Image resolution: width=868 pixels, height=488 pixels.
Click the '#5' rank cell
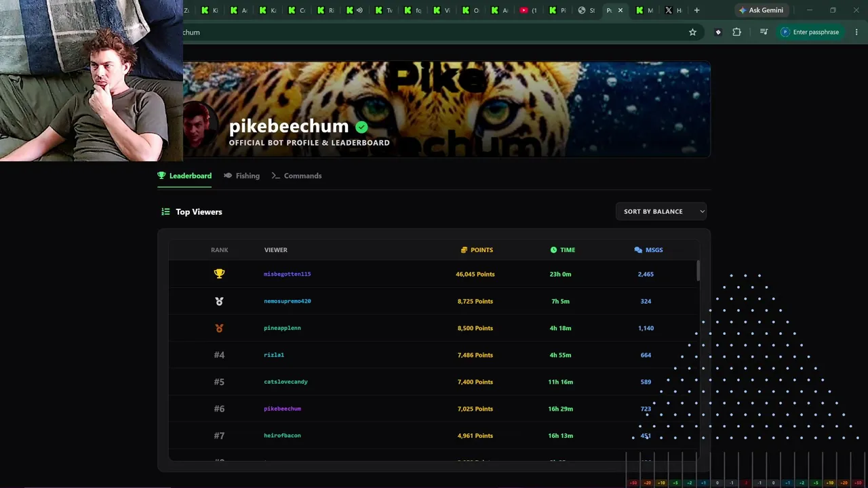point(219,382)
